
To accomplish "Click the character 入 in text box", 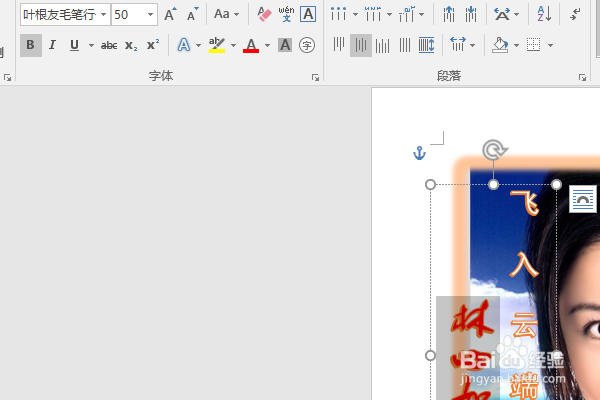I will tap(524, 264).
